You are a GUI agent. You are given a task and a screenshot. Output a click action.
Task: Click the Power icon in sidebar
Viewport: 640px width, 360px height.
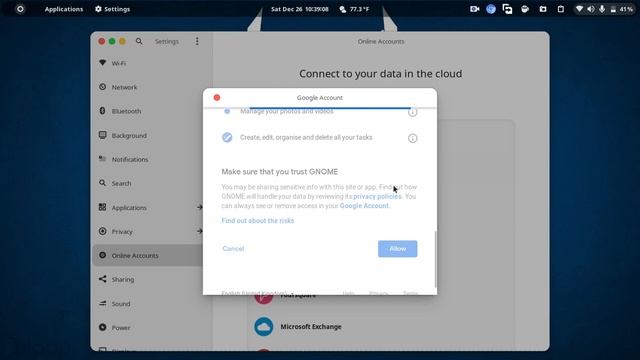pyautogui.click(x=102, y=327)
